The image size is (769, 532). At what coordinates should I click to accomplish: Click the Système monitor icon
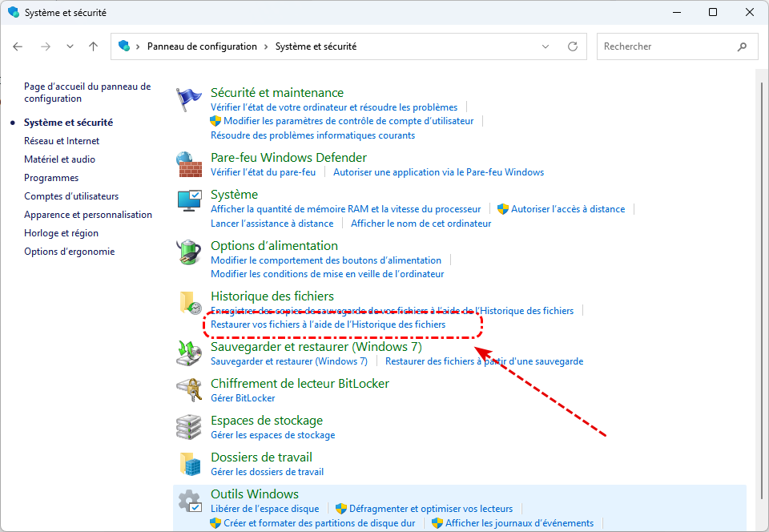tap(189, 201)
